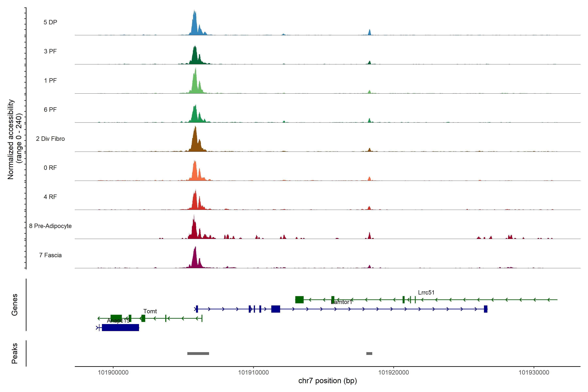Click the Lamtor1 gene label

(x=341, y=302)
